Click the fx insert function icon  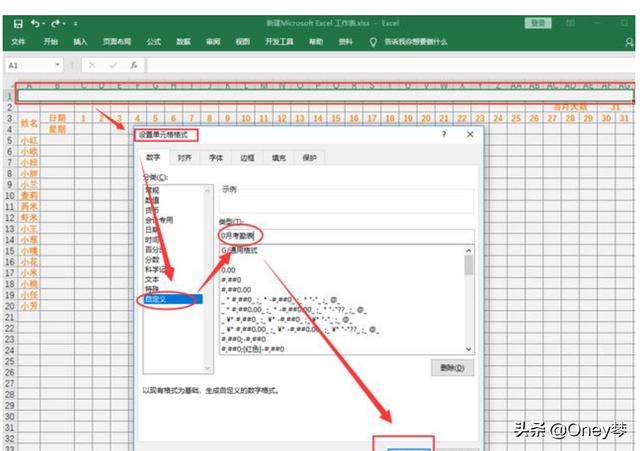tap(133, 65)
